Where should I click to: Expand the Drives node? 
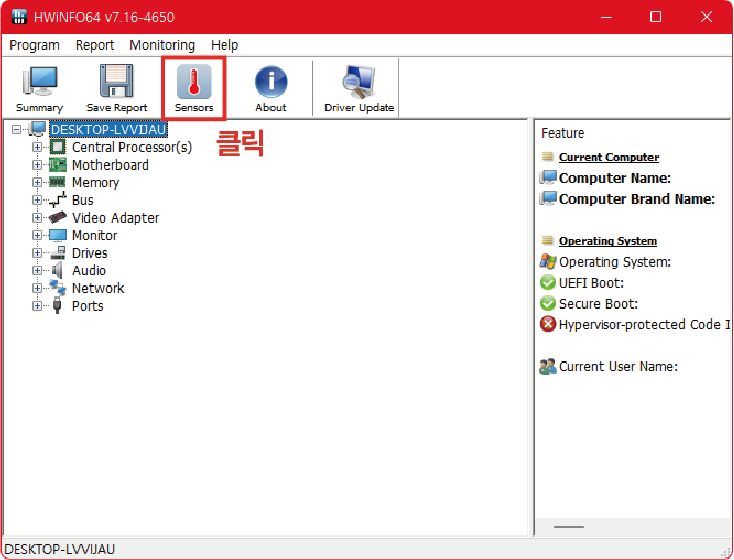37,253
